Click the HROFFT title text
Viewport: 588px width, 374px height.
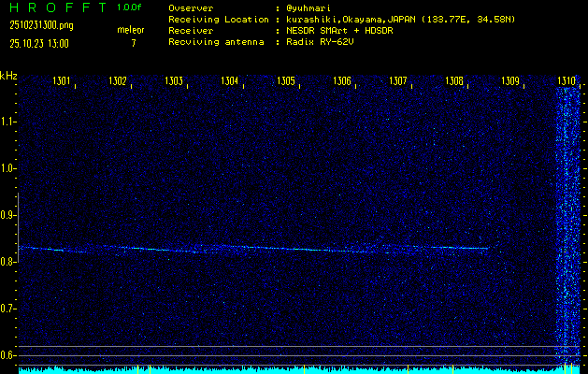pyautogui.click(x=54, y=7)
